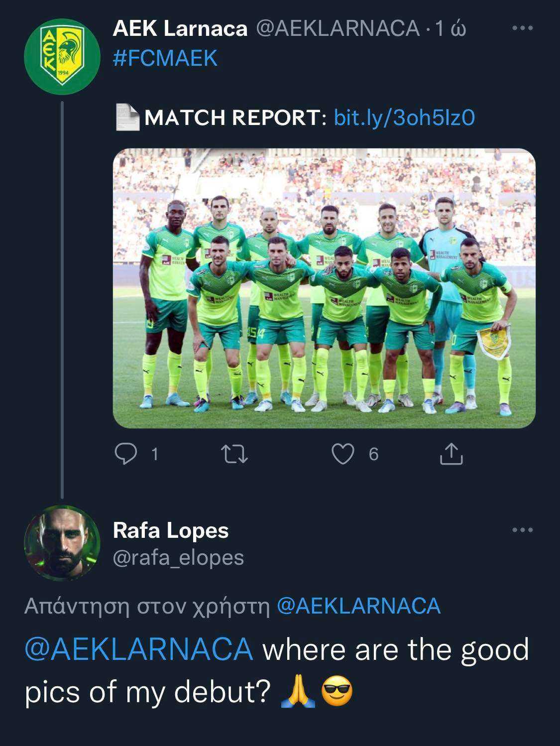Follow the bit.ly/3oh5Iz0 match report link
560x746 pixels.
404,118
